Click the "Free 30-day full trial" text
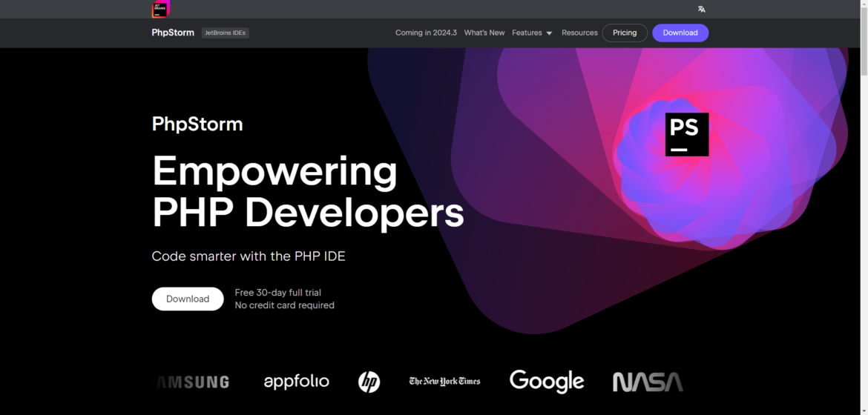This screenshot has height=415, width=868. [x=278, y=293]
